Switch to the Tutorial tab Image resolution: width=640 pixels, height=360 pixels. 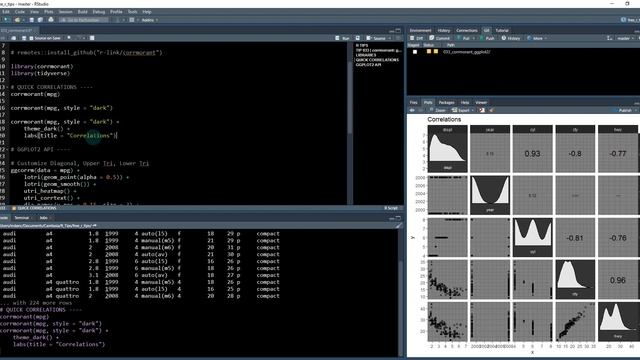point(502,30)
